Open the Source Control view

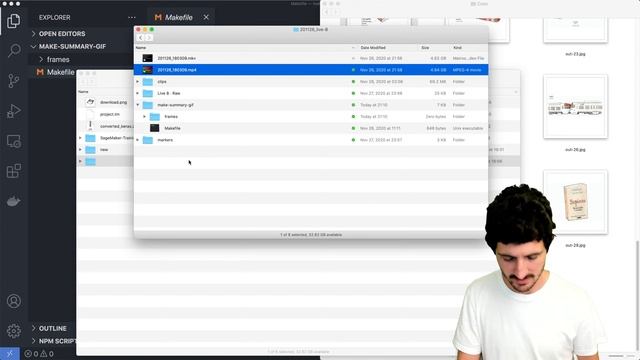(13, 81)
